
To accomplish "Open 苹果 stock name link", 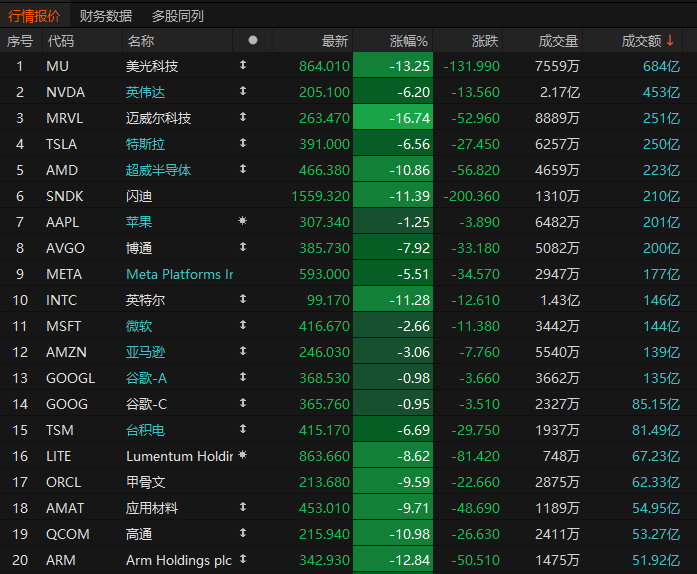I will (139, 222).
